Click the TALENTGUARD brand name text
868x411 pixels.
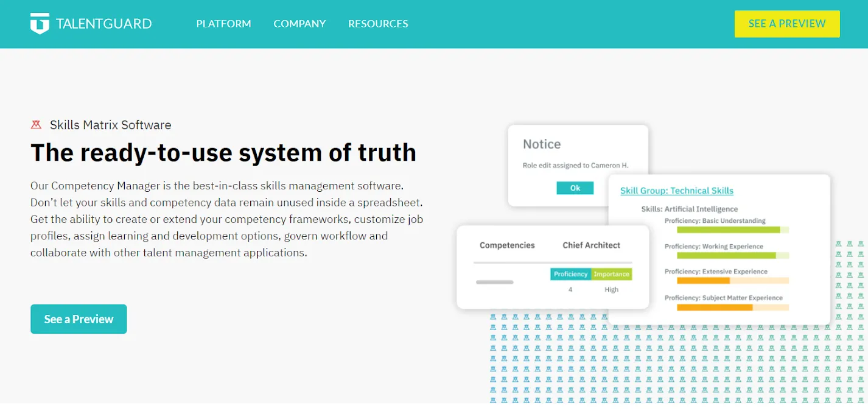click(x=103, y=24)
